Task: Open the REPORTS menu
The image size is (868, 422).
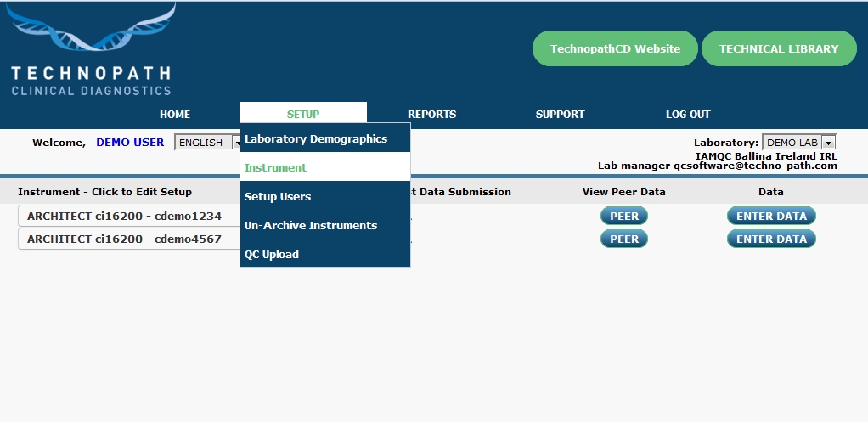Action: 431,115
